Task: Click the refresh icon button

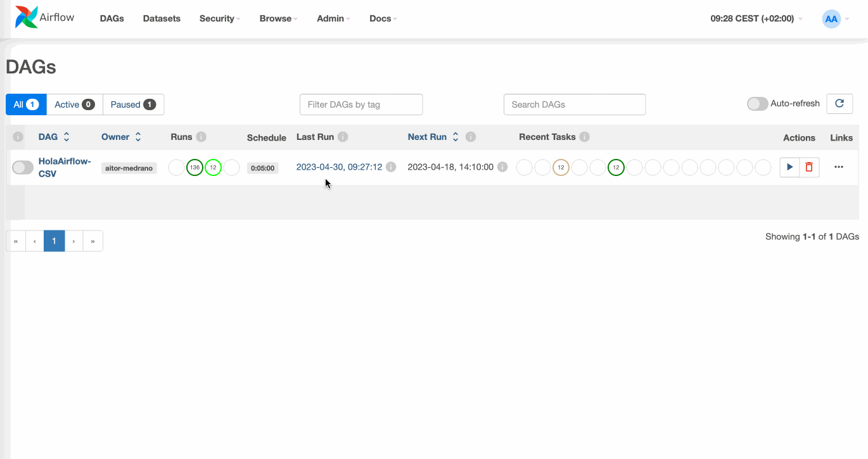Action: click(839, 104)
